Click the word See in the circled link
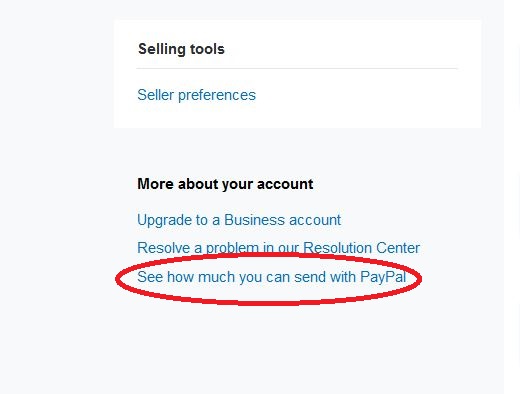This screenshot has width=520, height=394. click(x=150, y=277)
